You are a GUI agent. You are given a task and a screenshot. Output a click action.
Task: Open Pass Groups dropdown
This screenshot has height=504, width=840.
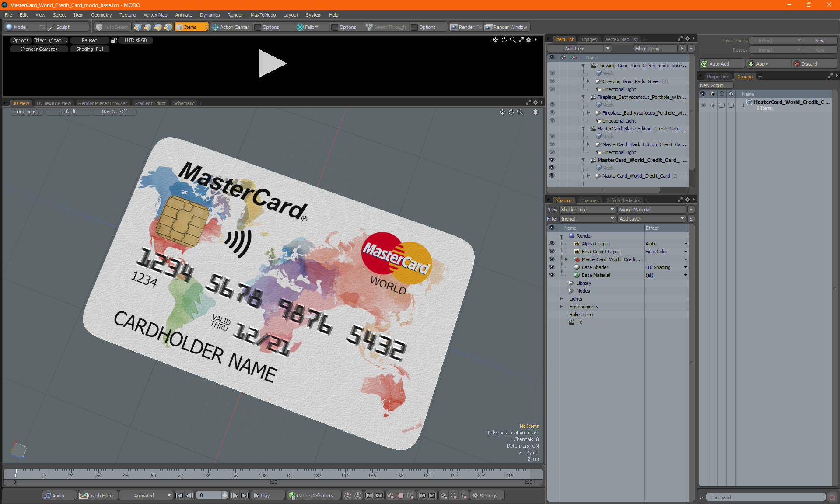point(776,41)
